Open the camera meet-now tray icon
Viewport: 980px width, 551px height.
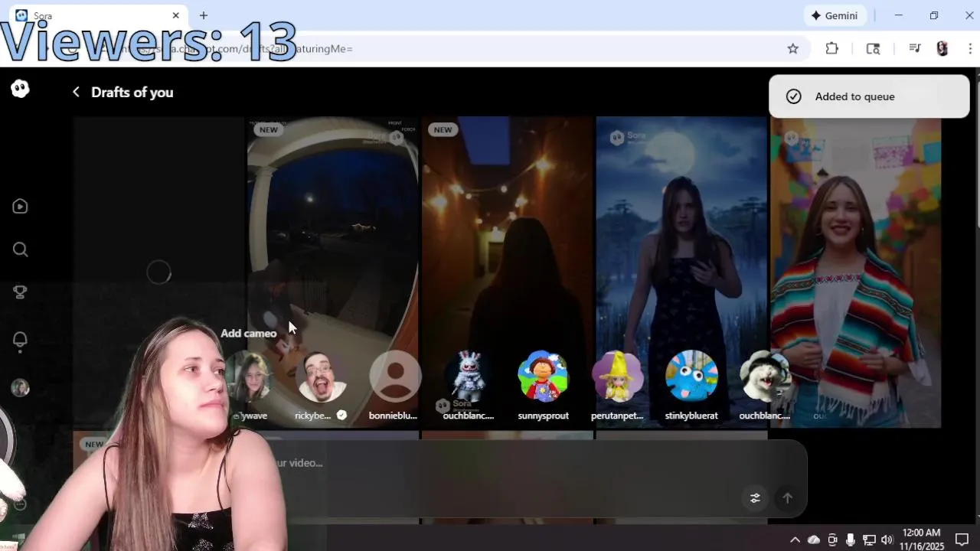pyautogui.click(x=832, y=540)
